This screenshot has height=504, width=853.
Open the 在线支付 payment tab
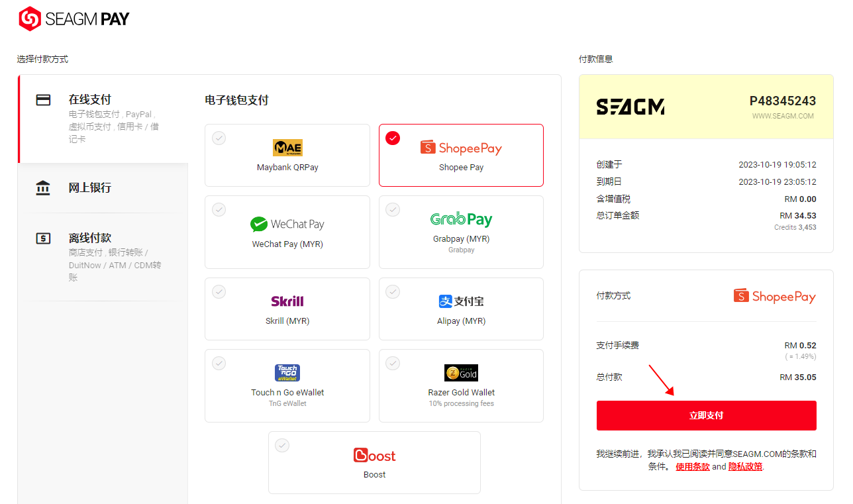tap(103, 119)
